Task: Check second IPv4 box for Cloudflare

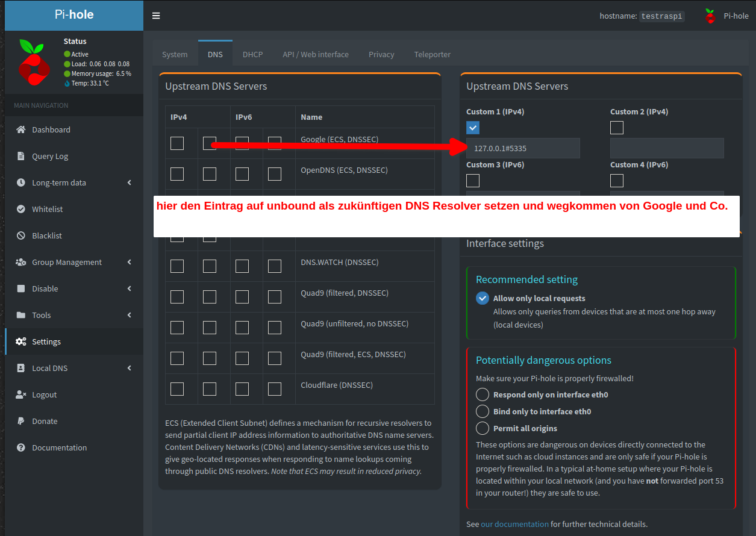Action: tap(210, 389)
